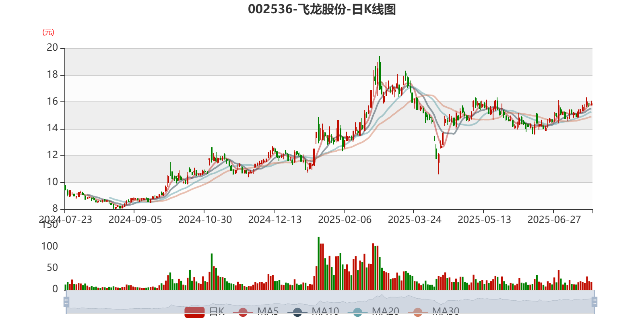Toggle the 日K candlestick legend item
Viewport: 644px width, 322px height.
(x=204, y=312)
